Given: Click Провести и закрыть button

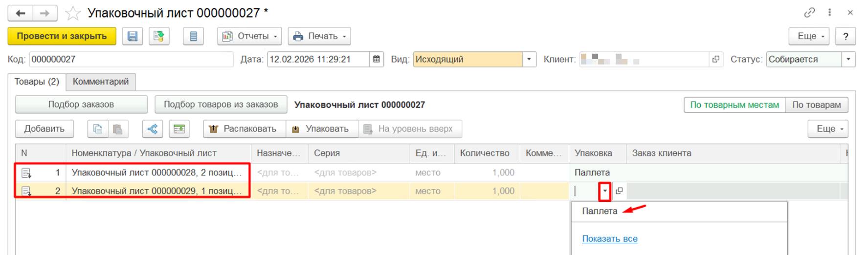Looking at the screenshot, I should pyautogui.click(x=62, y=36).
